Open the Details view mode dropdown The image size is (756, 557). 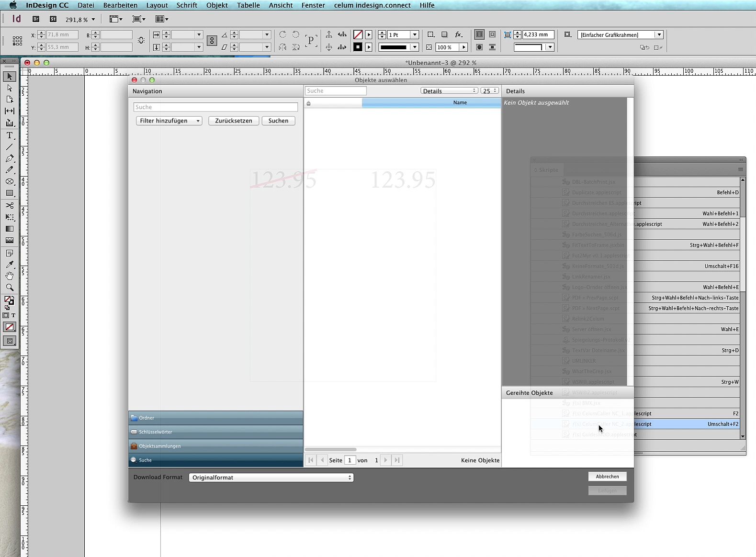(x=449, y=91)
